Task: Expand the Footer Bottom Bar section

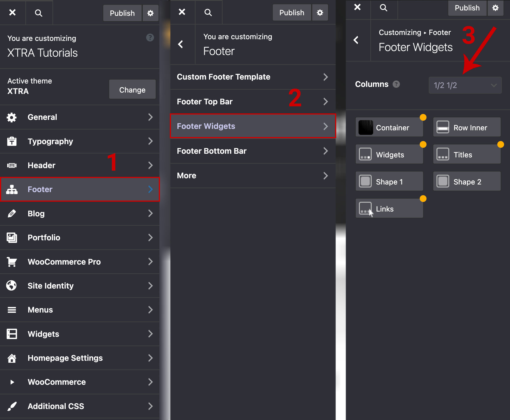Action: 252,151
